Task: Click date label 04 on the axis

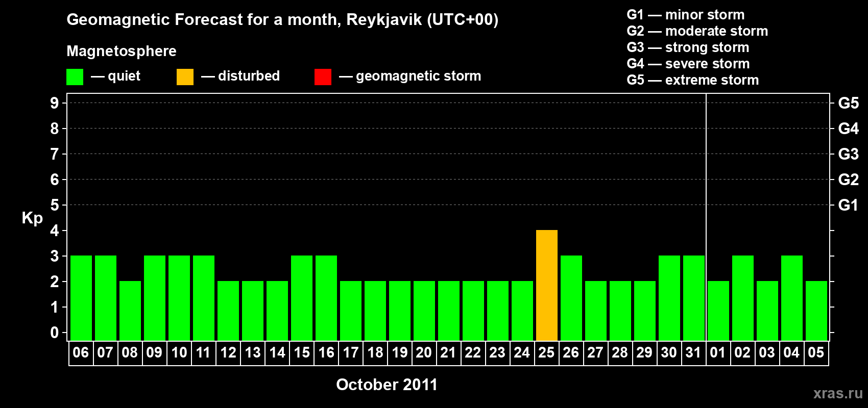Action: [791, 352]
